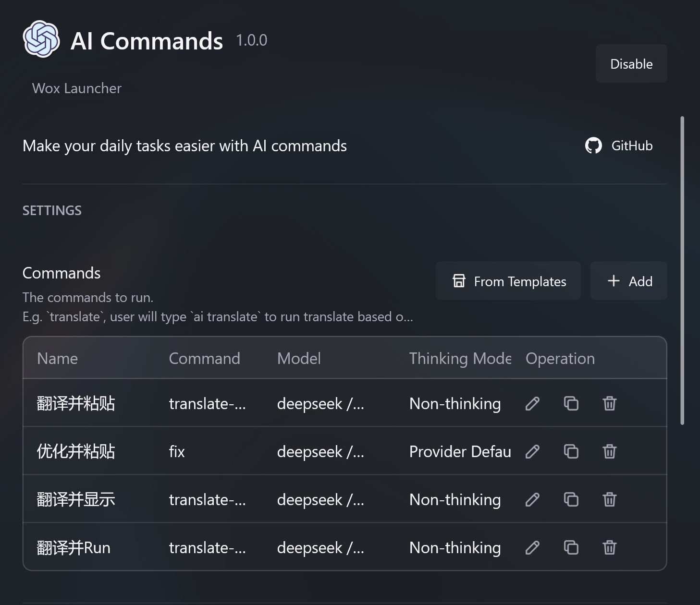Click the version number 1.0.0

pyautogui.click(x=252, y=40)
